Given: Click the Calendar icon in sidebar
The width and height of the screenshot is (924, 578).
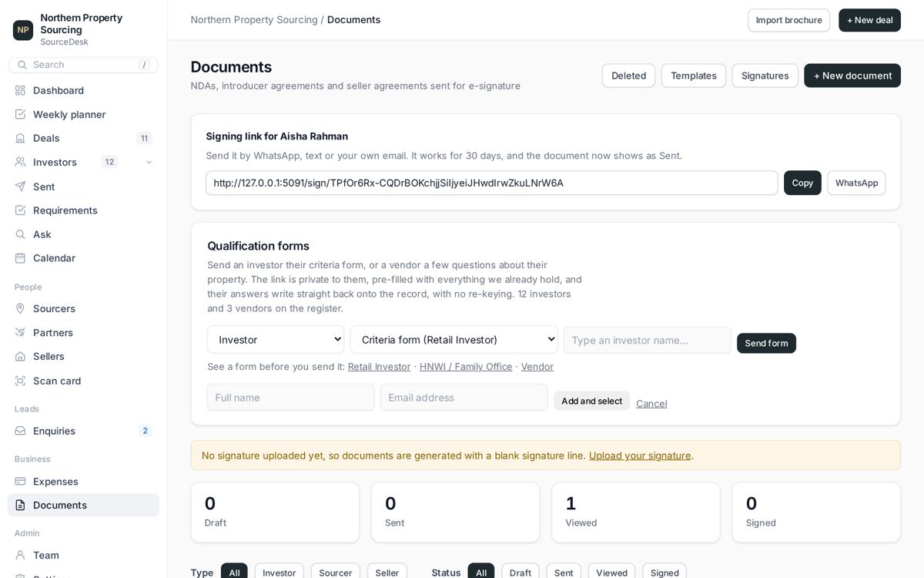Looking at the screenshot, I should [21, 258].
